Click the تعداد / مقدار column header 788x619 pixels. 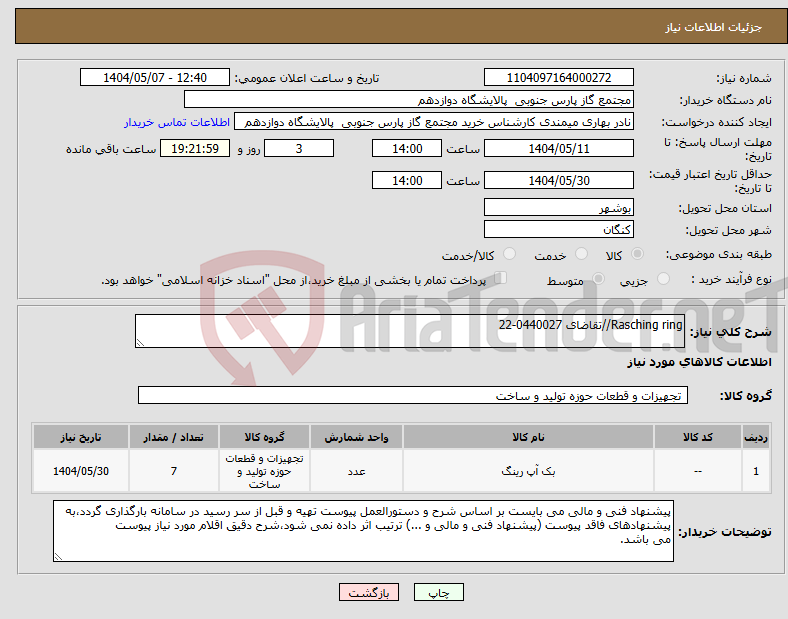173,437
